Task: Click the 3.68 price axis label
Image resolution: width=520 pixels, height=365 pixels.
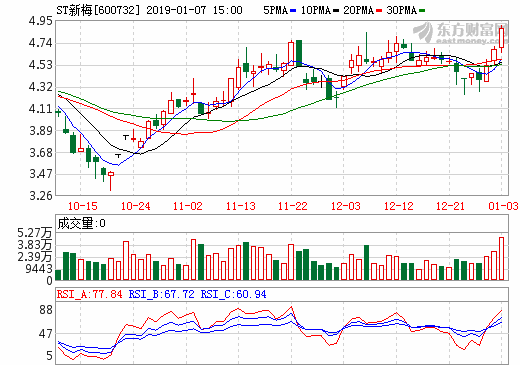Action: [x=40, y=152]
